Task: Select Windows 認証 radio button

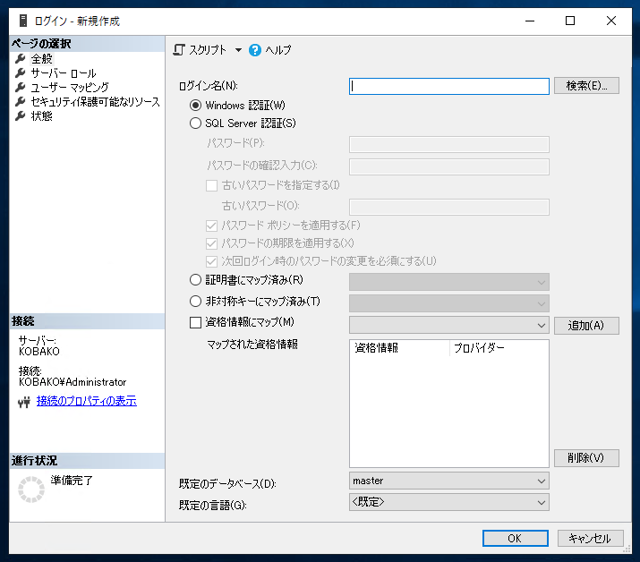Action: pos(196,105)
